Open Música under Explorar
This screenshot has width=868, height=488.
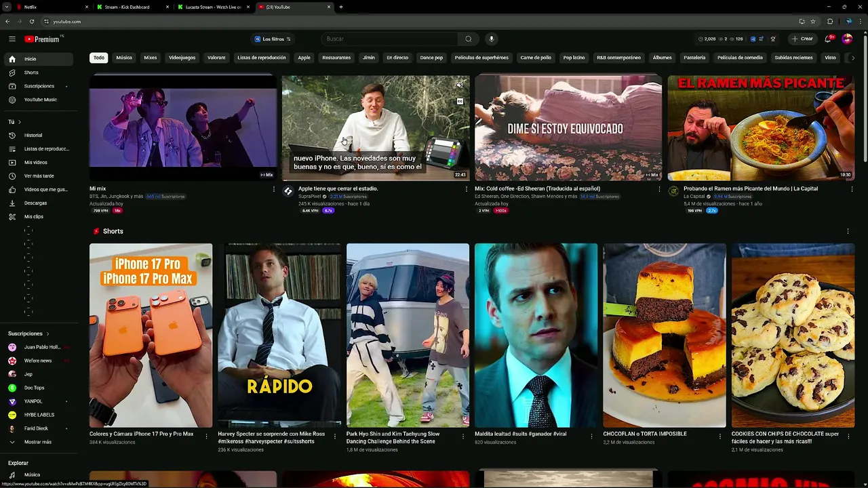tap(37, 474)
